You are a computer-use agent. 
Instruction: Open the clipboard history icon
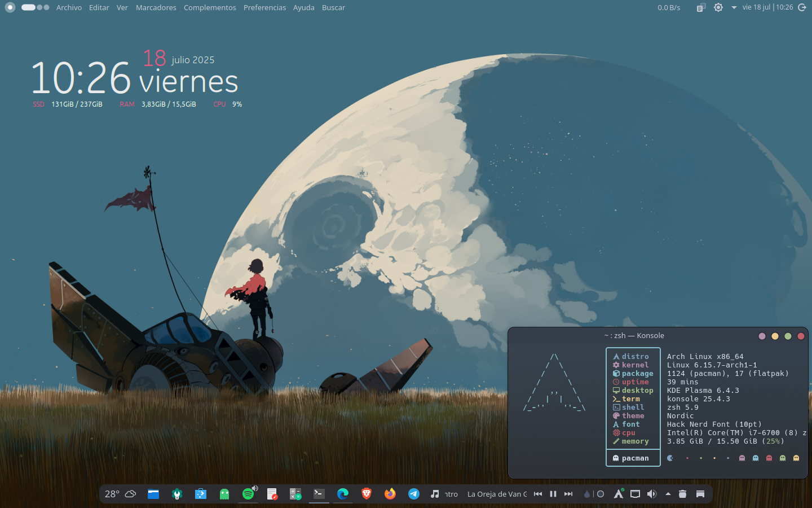tap(701, 7)
